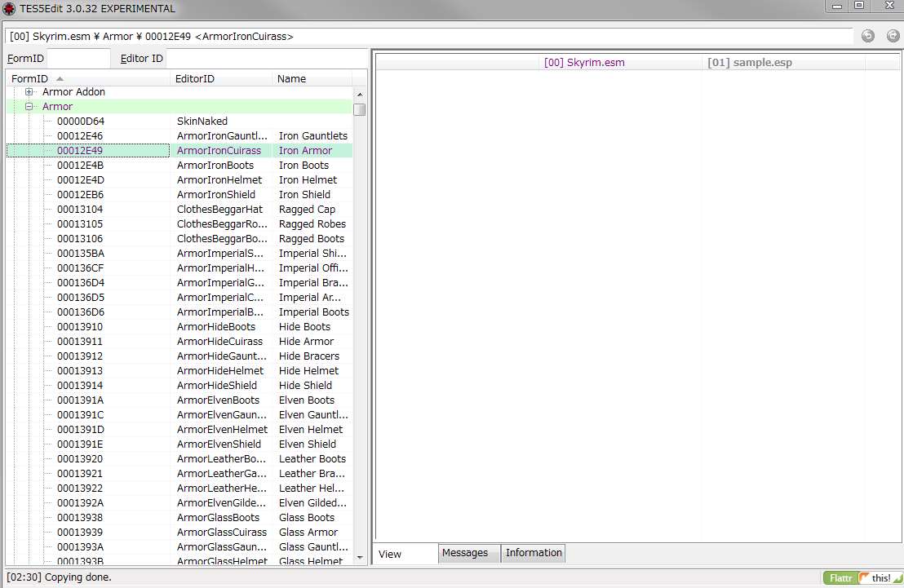Click the forward navigation arrow icon
Screen dimensions: 904x588
(x=893, y=36)
